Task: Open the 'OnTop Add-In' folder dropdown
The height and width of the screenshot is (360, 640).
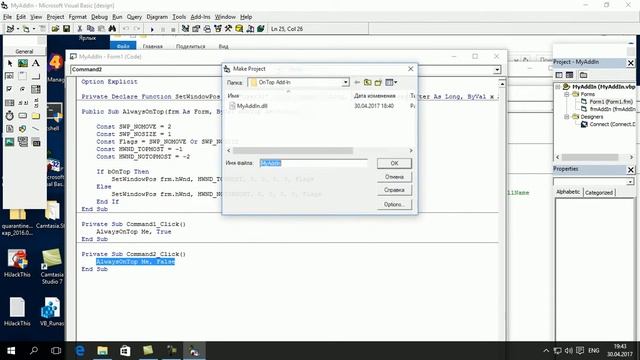Action: [x=345, y=82]
